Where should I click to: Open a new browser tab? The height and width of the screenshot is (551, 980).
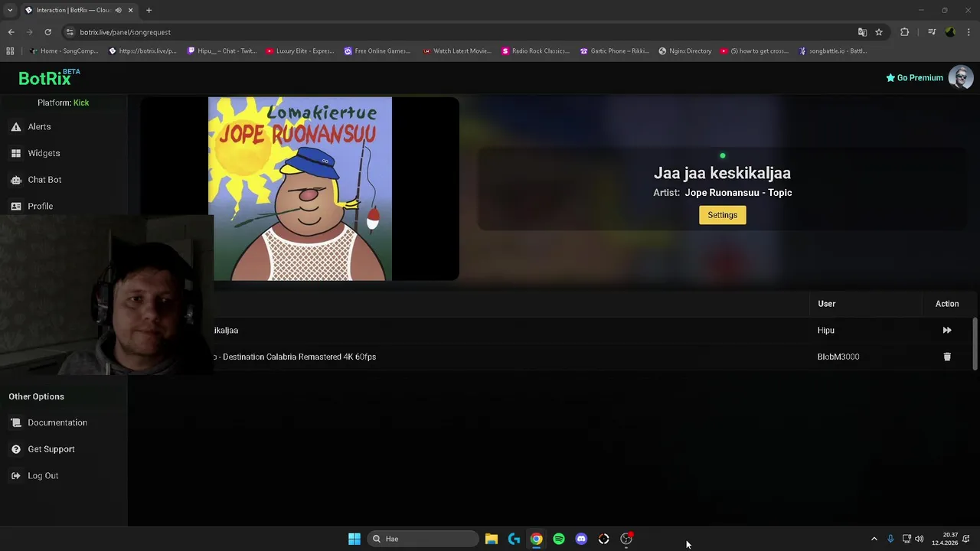149,10
